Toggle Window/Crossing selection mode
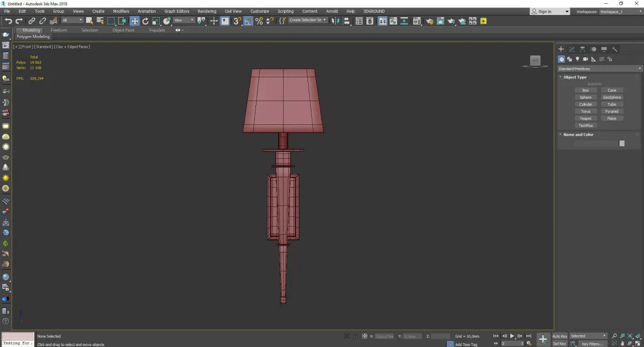644x347 pixels. [122, 21]
